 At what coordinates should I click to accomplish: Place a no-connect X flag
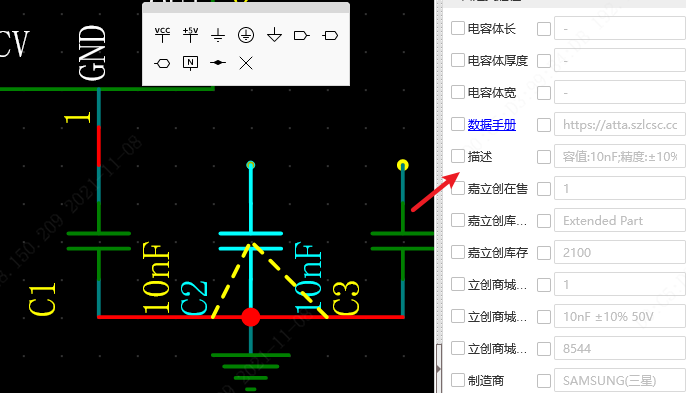coord(246,63)
